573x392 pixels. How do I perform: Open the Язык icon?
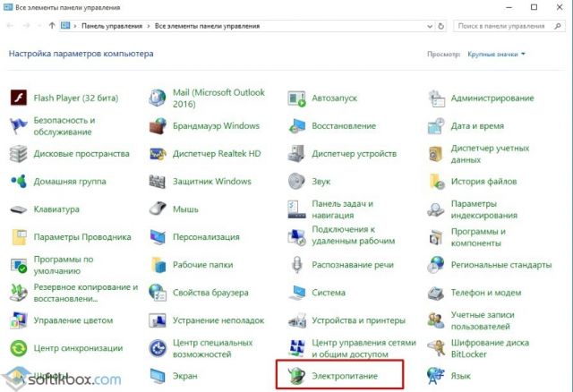(436, 376)
